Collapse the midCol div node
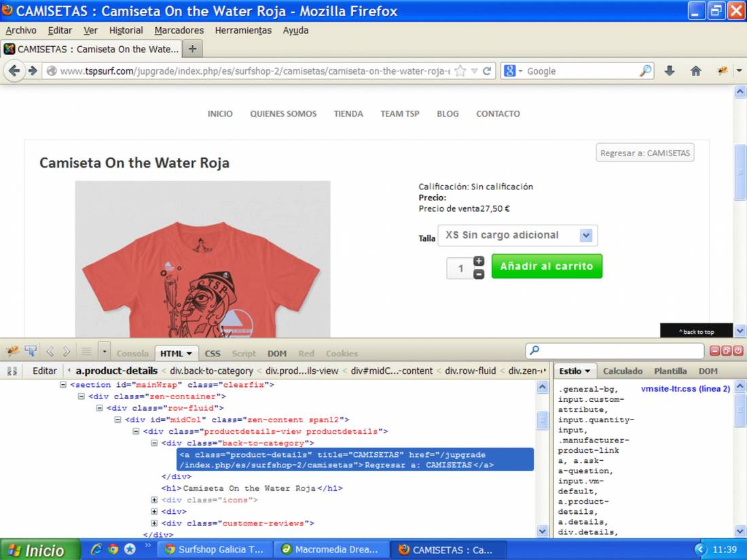Screen dimensions: 747x560 pyautogui.click(x=117, y=419)
